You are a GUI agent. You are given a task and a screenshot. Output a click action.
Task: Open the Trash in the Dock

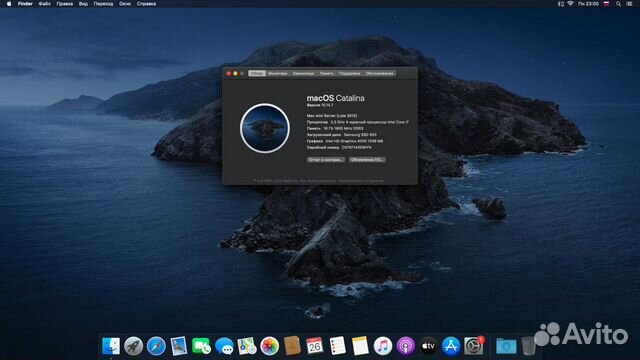click(528, 346)
